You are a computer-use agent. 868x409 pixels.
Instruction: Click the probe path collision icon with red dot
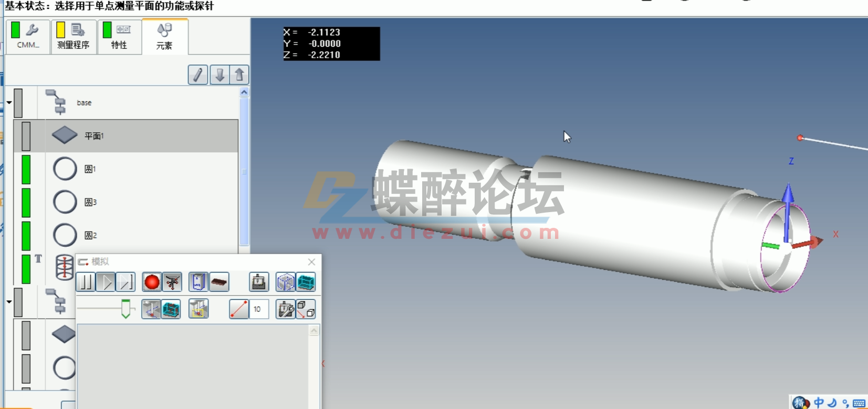[x=151, y=309]
